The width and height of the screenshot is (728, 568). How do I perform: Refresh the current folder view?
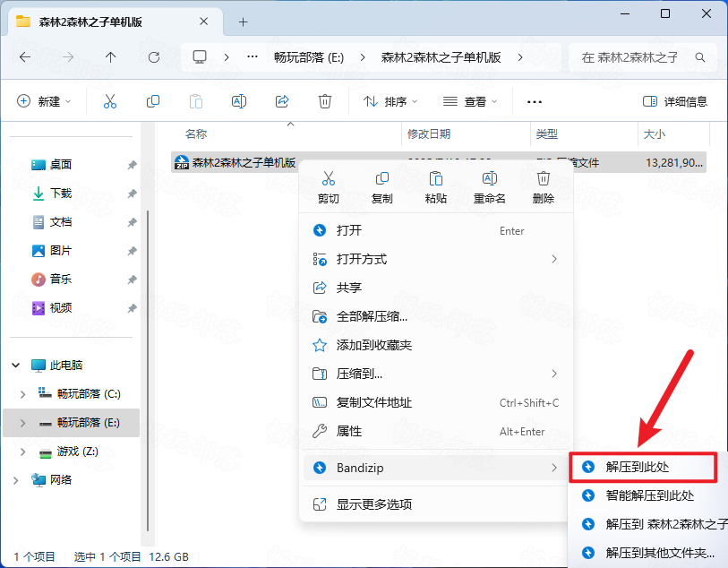click(154, 57)
